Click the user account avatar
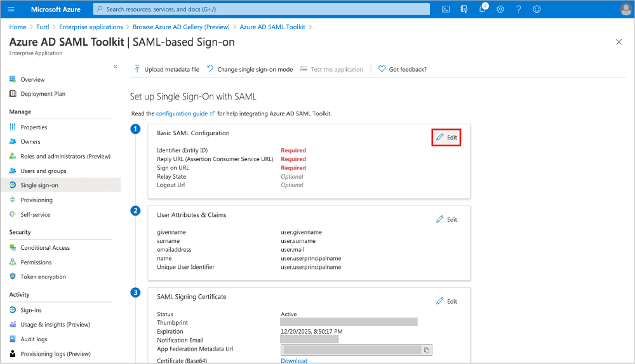635x364 pixels. [625, 9]
